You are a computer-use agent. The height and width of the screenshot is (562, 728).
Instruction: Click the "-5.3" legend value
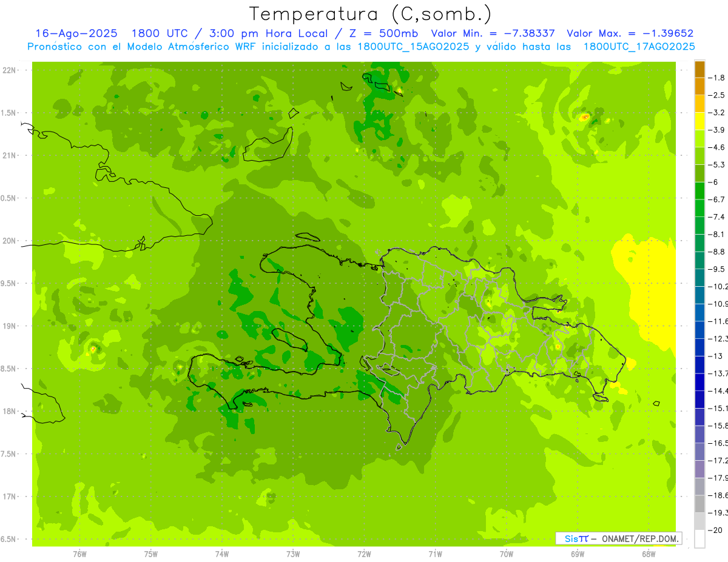point(717,165)
